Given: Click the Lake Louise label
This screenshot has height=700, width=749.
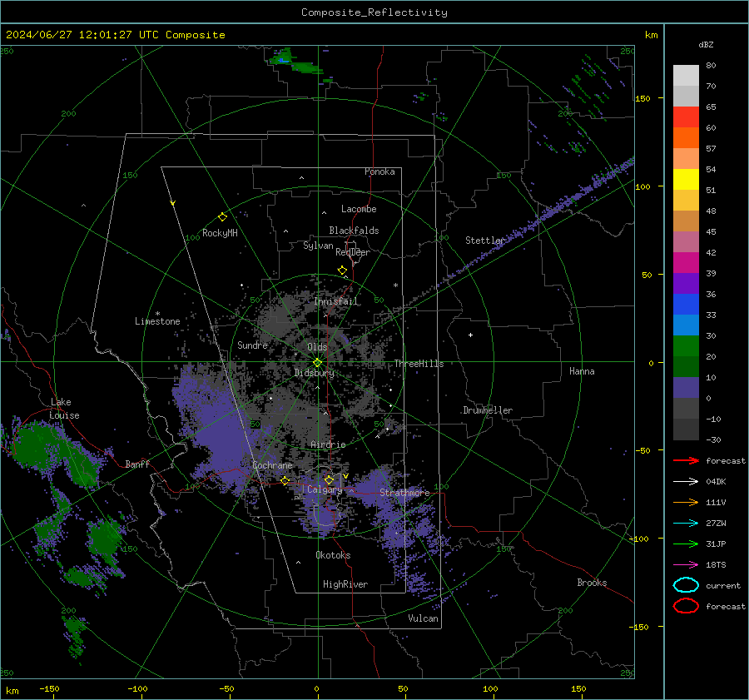Looking at the screenshot, I should point(64,409).
